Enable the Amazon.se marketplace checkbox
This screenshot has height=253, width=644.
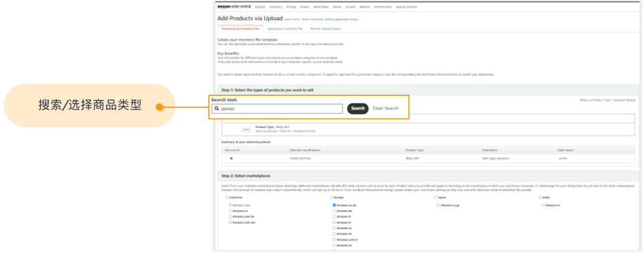pyautogui.click(x=335, y=245)
